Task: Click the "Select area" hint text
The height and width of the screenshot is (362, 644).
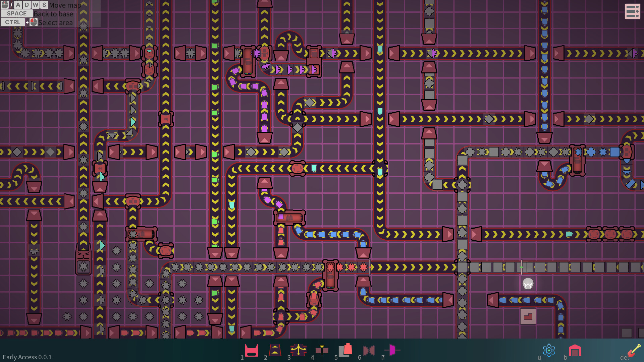Action: click(x=56, y=22)
